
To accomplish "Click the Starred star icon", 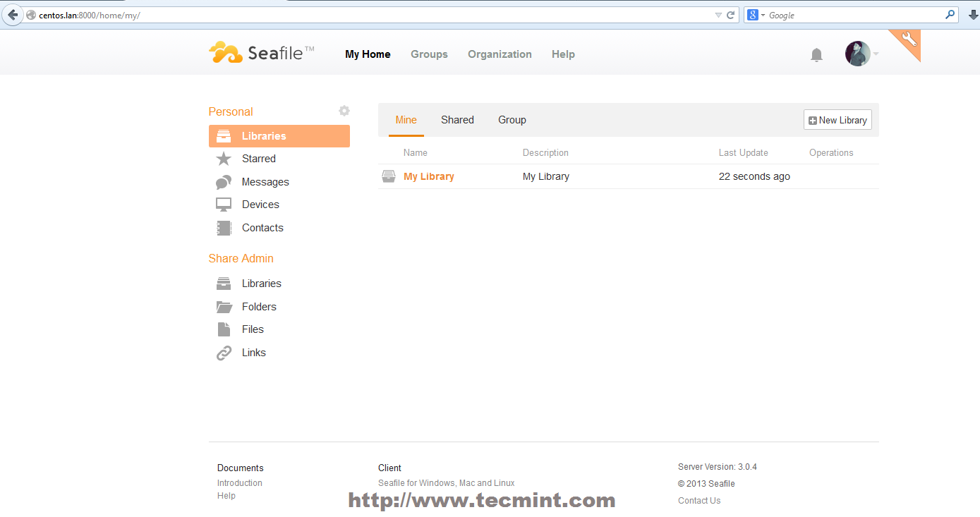I will [224, 159].
